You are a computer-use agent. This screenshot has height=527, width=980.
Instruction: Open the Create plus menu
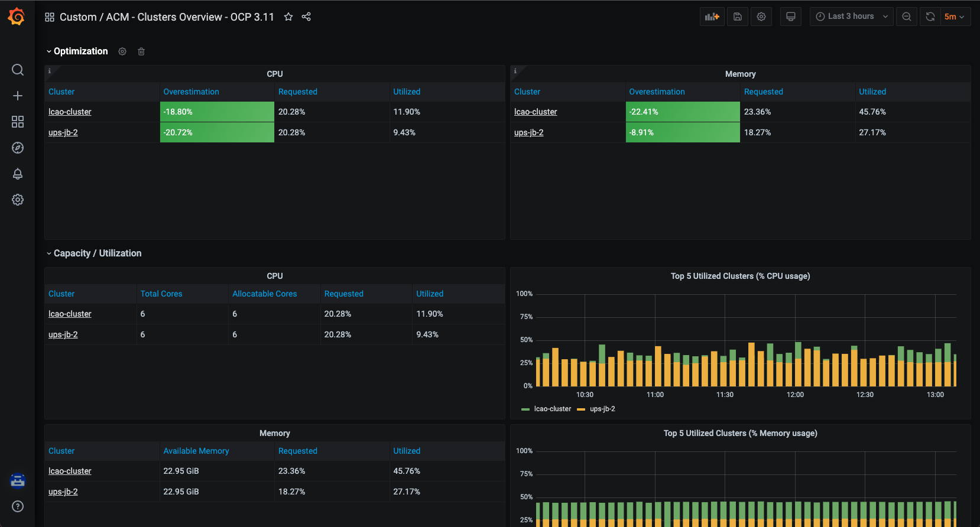(18, 96)
